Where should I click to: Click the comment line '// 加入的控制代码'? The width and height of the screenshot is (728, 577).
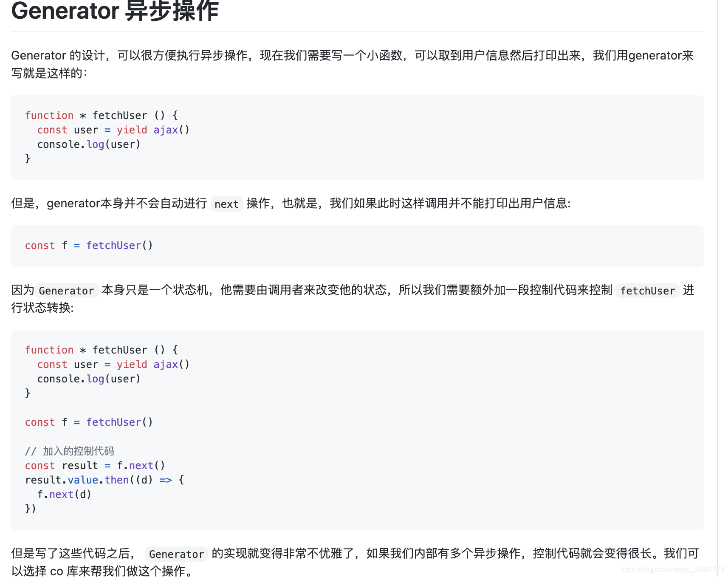(x=70, y=451)
